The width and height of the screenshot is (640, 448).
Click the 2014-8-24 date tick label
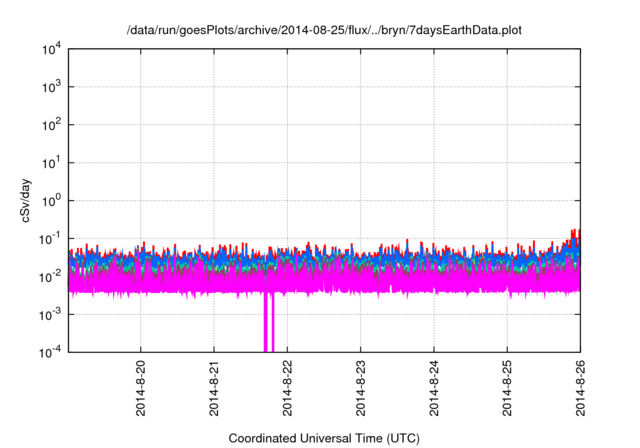coord(434,388)
